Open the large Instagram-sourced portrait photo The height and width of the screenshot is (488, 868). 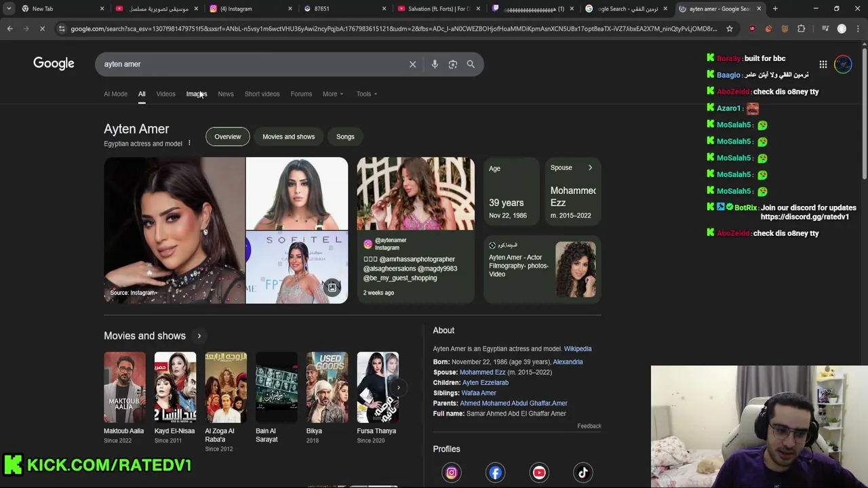pos(174,230)
